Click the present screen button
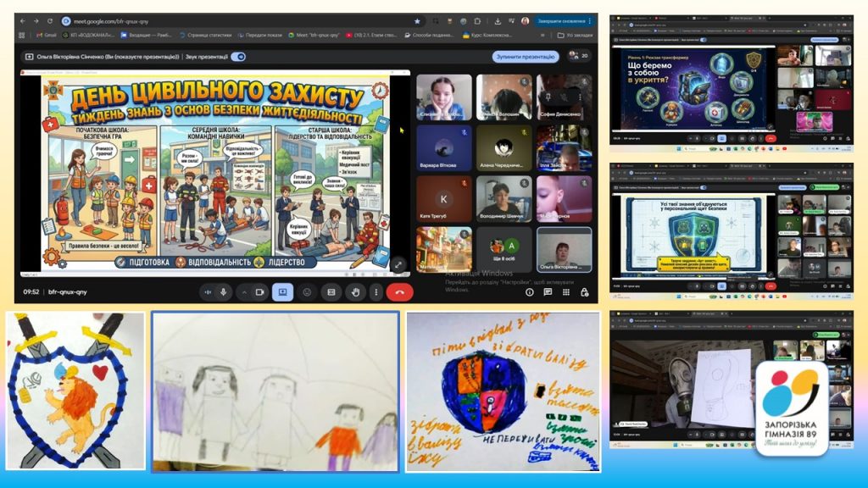The image size is (868, 488). 282,291
